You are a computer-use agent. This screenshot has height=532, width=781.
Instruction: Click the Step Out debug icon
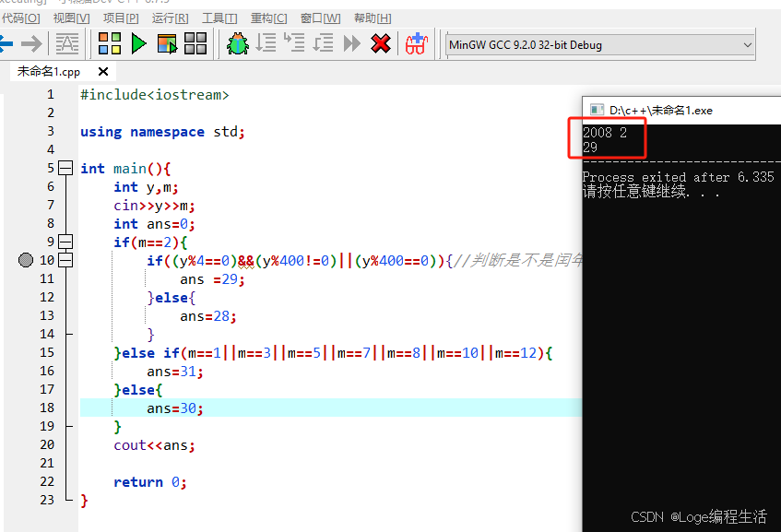[323, 43]
